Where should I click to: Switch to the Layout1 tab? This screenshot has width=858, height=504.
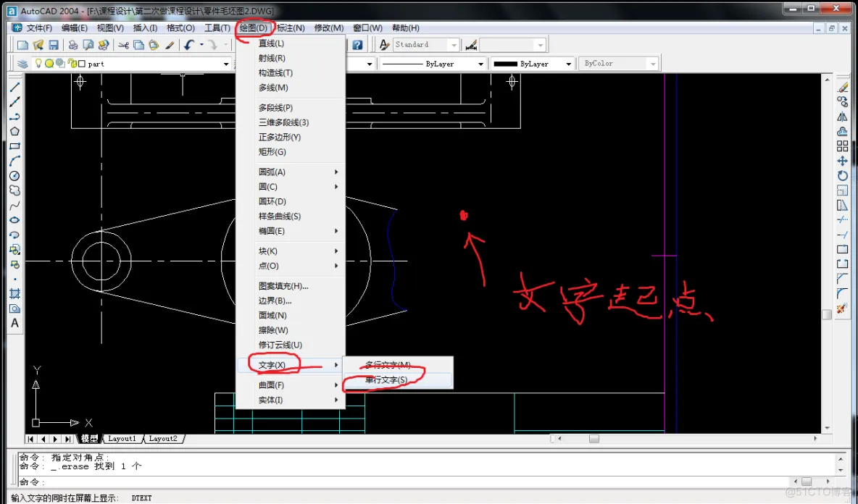click(122, 438)
